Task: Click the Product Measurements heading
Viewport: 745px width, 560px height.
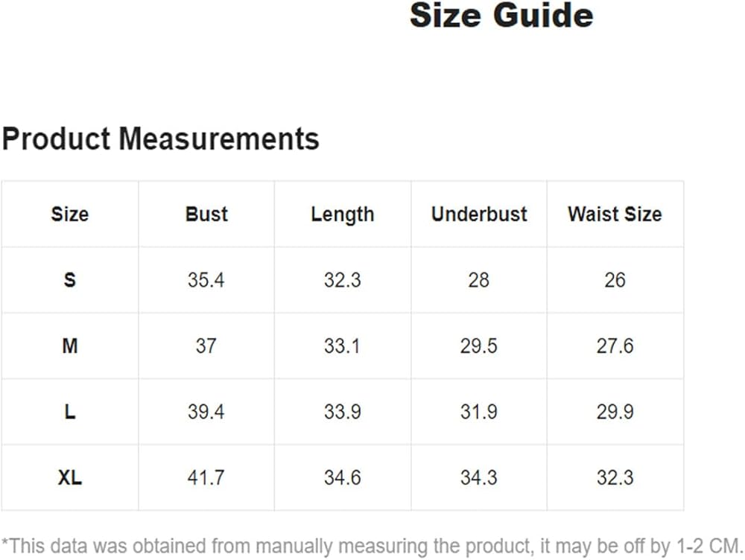Action: point(160,139)
